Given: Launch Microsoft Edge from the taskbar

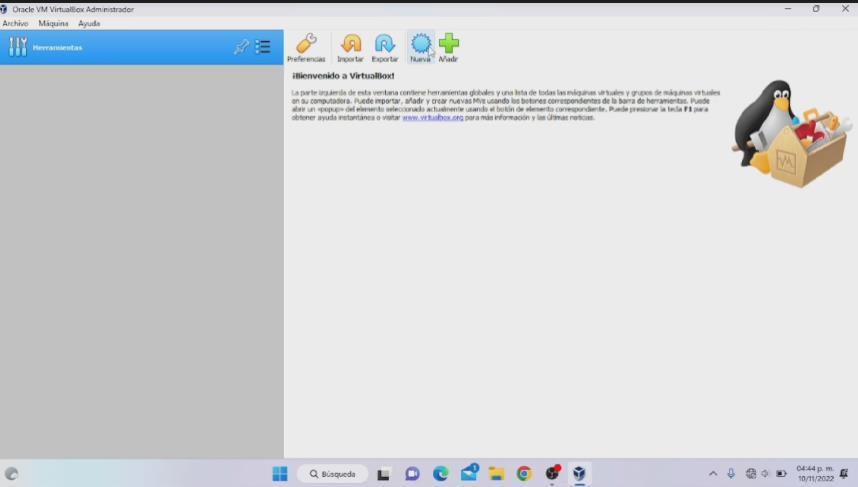Looking at the screenshot, I should pyautogui.click(x=440, y=474).
